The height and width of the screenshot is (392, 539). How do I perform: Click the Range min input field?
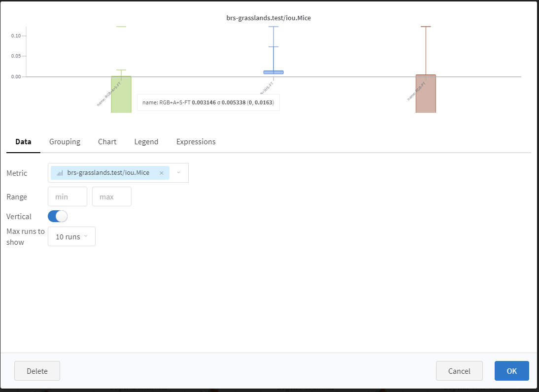(x=67, y=196)
